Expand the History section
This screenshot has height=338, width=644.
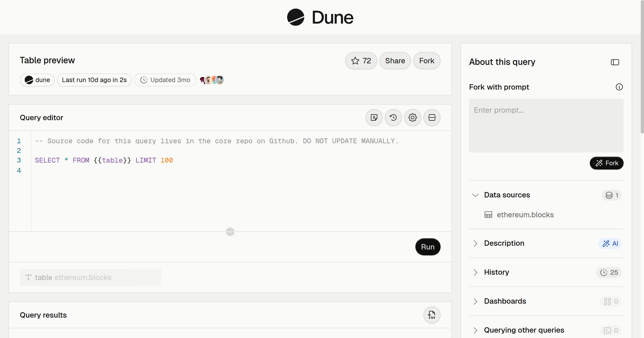point(475,272)
